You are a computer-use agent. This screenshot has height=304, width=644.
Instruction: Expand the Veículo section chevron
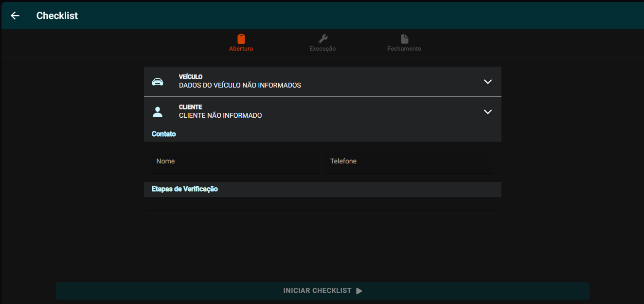tap(488, 82)
